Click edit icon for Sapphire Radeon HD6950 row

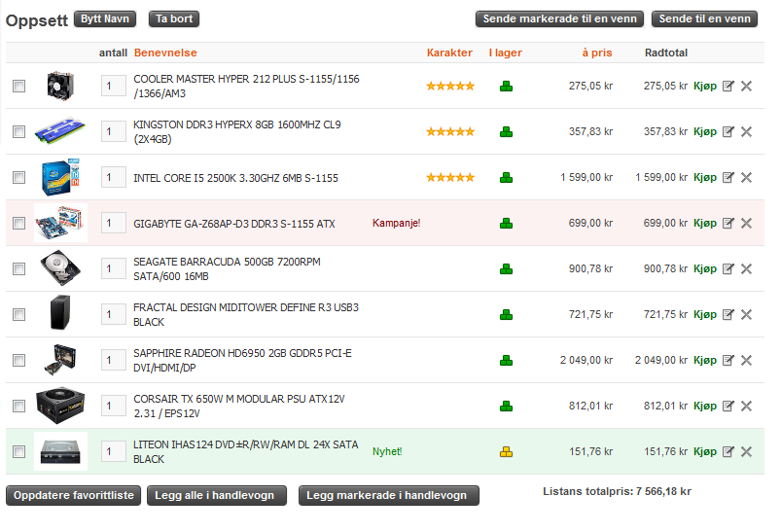pyautogui.click(x=728, y=361)
